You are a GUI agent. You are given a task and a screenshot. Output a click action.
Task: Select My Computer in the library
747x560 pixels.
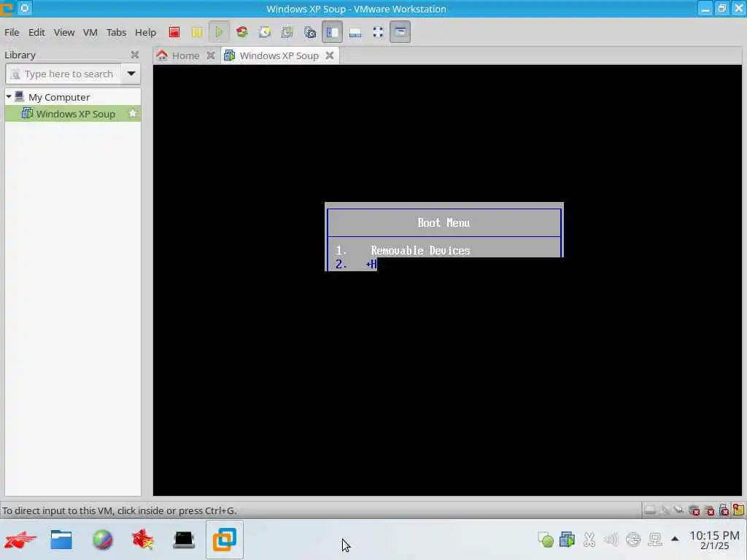tap(59, 97)
